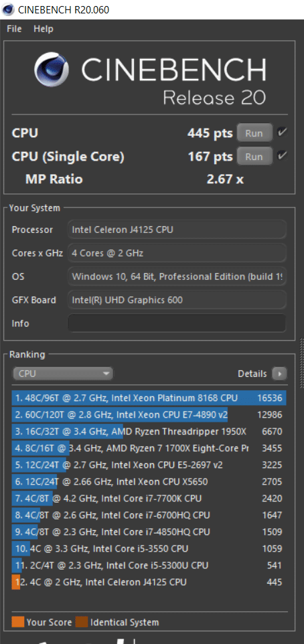Select the Xeon E5-2697 v2 ranking row
This screenshot has width=304, height=644.
(x=149, y=465)
